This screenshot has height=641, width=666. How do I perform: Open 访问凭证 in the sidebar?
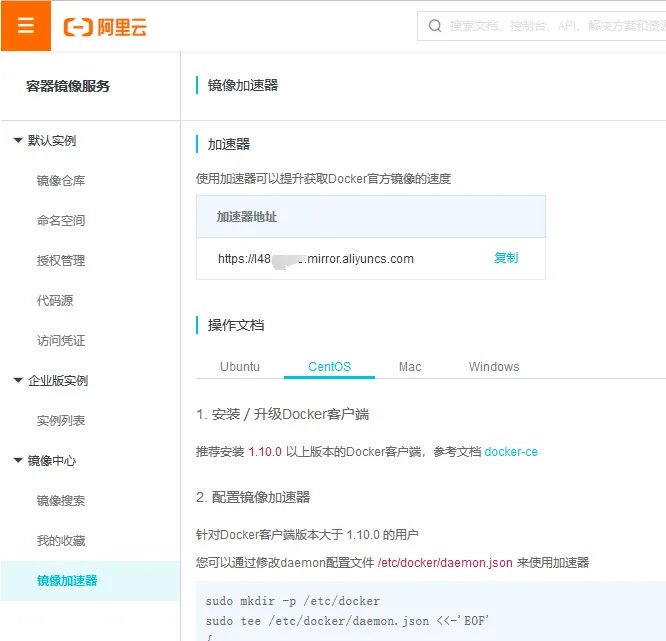(x=61, y=340)
